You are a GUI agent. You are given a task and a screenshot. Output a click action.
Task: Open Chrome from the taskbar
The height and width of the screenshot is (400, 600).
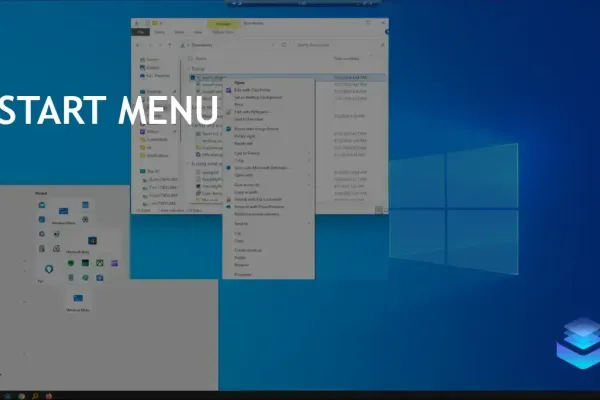(x=21, y=396)
